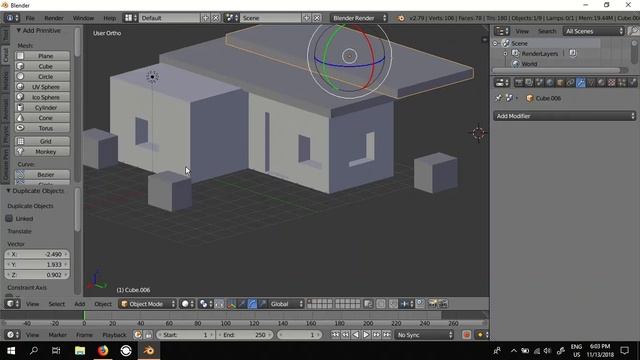
Task: Open the Blender Render engine dropdown
Action: coord(358,18)
